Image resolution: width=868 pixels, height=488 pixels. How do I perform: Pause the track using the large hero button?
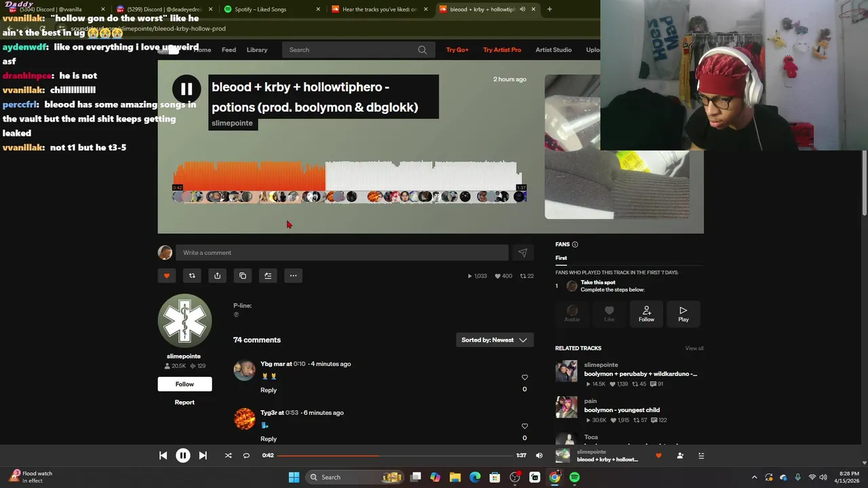[x=186, y=89]
